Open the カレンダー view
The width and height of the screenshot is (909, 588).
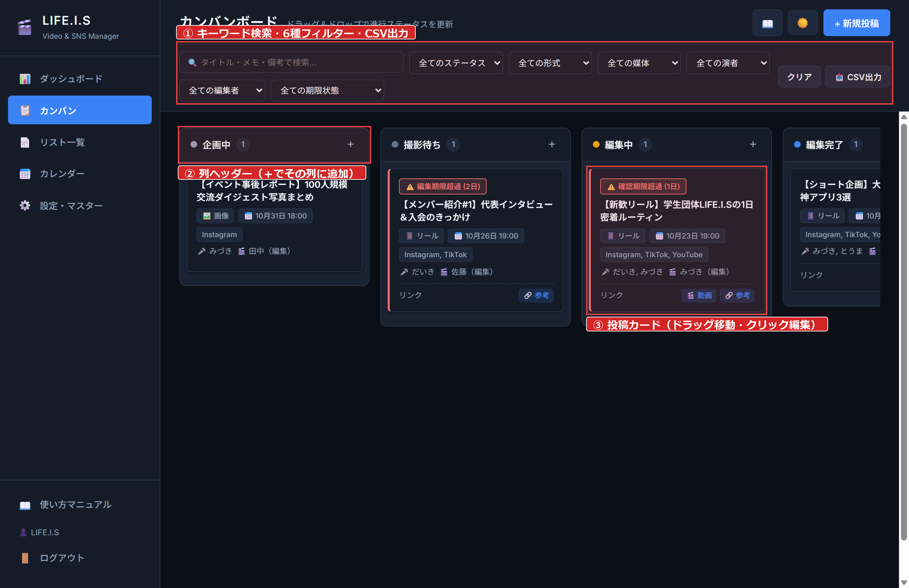click(x=80, y=174)
